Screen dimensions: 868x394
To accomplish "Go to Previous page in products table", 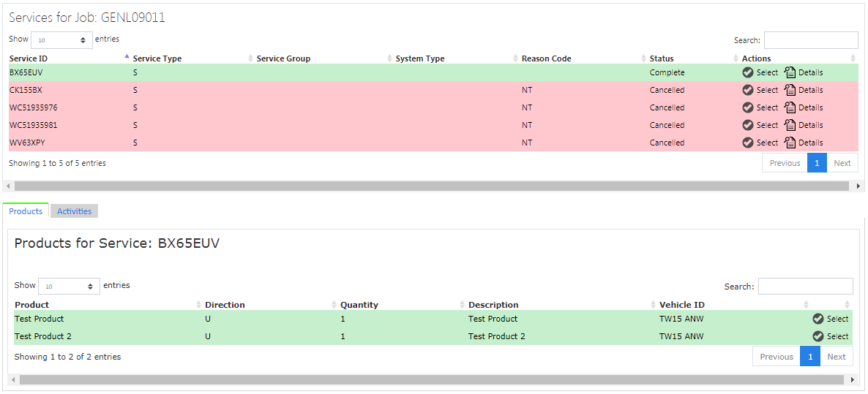I will (776, 357).
